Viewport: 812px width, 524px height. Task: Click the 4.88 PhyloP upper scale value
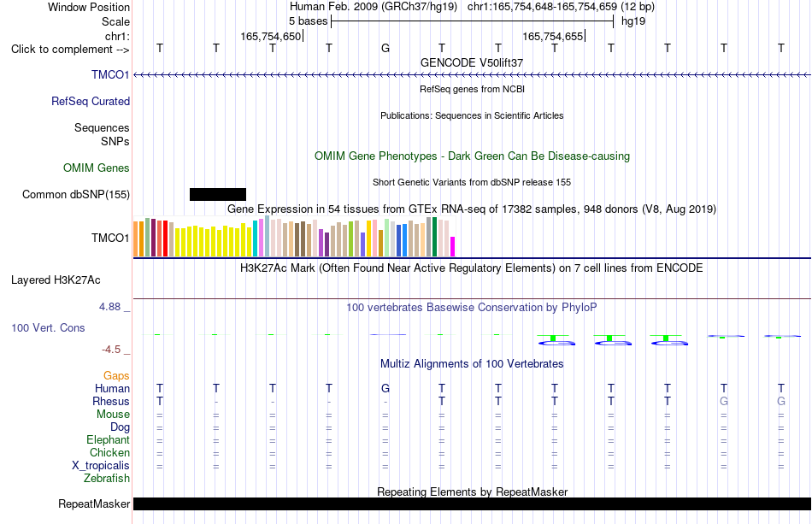(x=109, y=307)
